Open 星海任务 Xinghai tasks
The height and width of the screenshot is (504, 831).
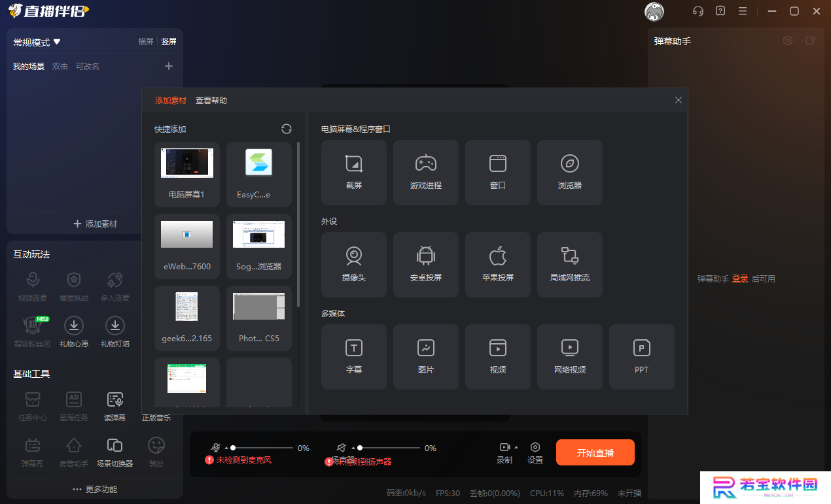click(74, 405)
